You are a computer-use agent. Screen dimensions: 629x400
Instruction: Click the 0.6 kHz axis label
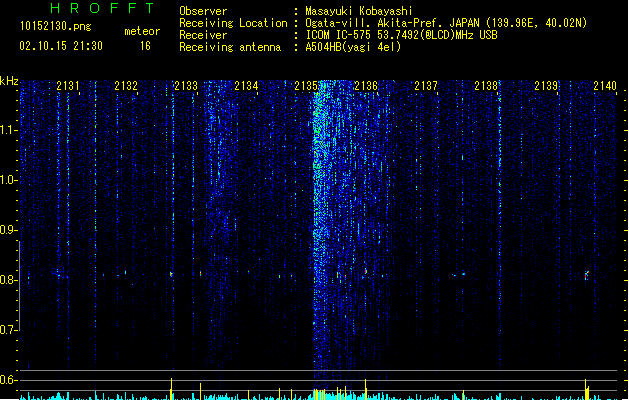pyautogui.click(x=8, y=380)
